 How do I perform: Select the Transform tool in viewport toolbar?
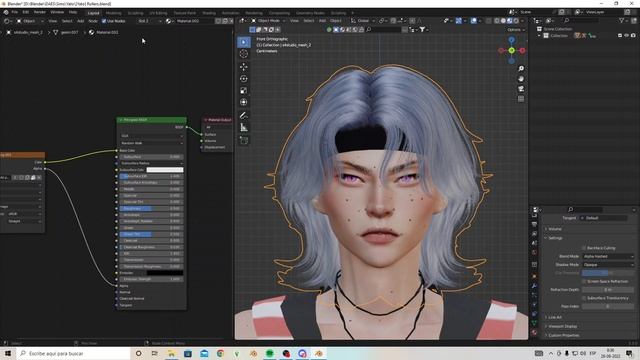tap(244, 102)
